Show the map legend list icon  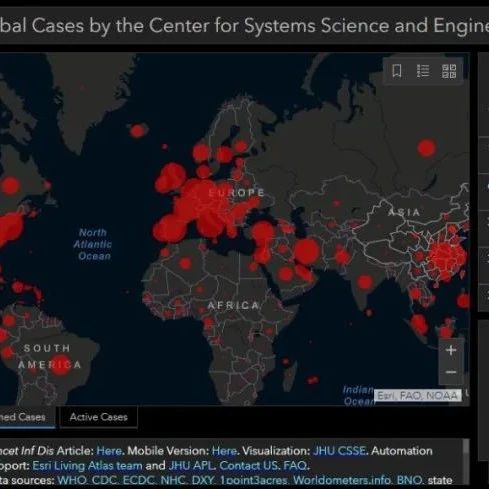pyautogui.click(x=423, y=71)
